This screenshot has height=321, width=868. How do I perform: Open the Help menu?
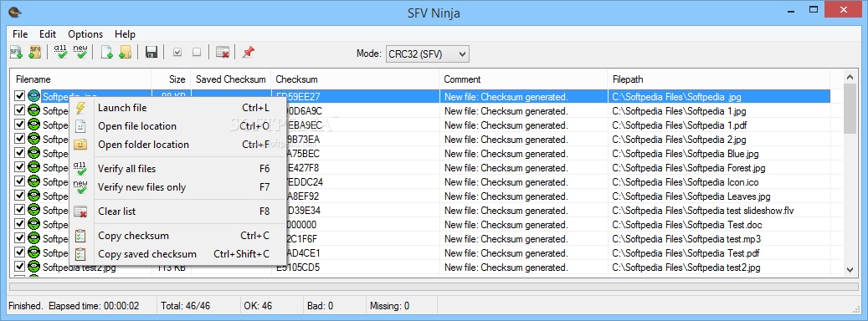click(125, 33)
